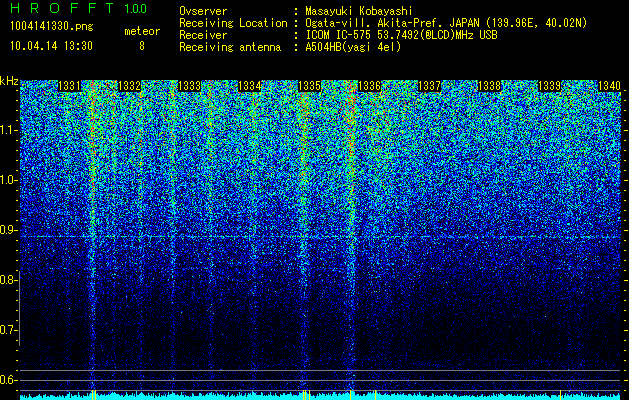Screen dimensions: 629x400
Task: Click the 1339 time marker
Action: (x=549, y=86)
